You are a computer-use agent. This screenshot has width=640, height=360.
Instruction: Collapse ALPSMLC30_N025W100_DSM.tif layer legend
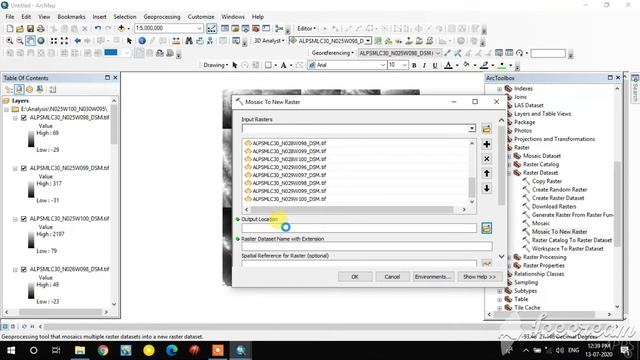click(x=15, y=219)
